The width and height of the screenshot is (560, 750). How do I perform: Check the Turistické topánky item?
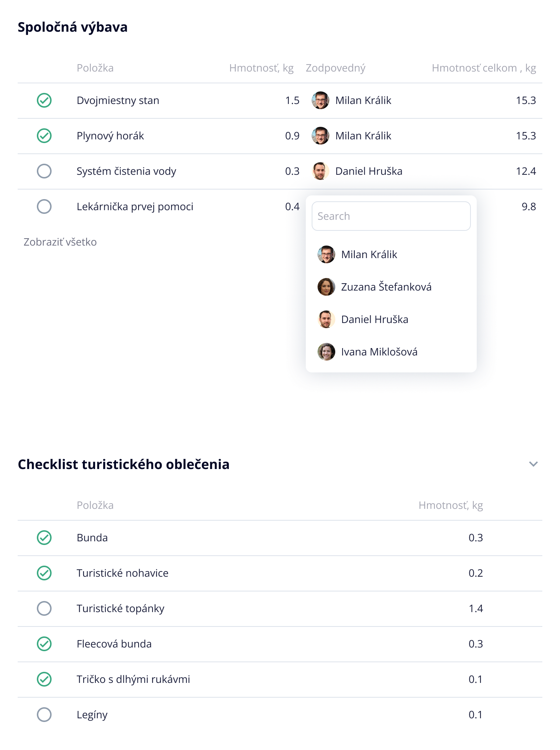pyautogui.click(x=44, y=608)
